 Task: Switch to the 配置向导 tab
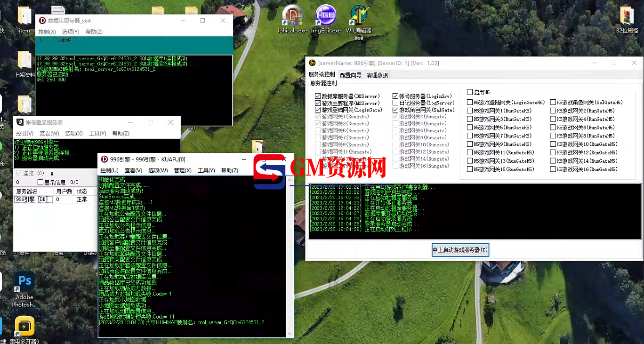pos(351,75)
